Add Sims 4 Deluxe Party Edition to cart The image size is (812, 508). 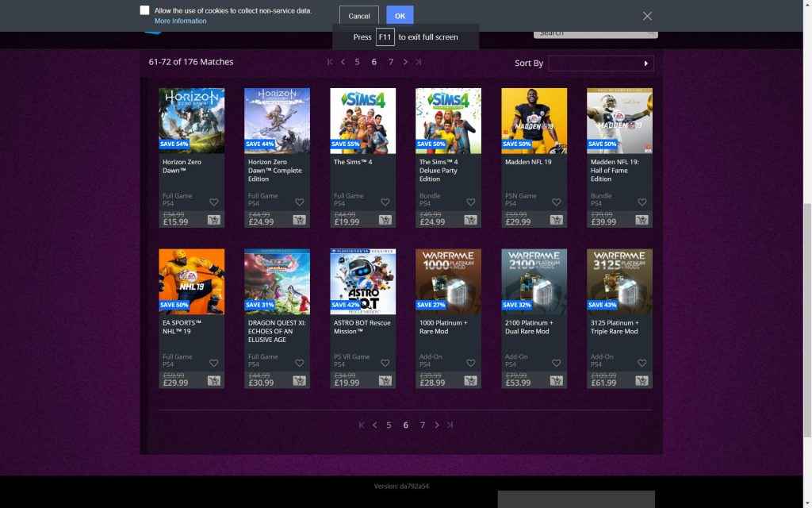pos(471,220)
